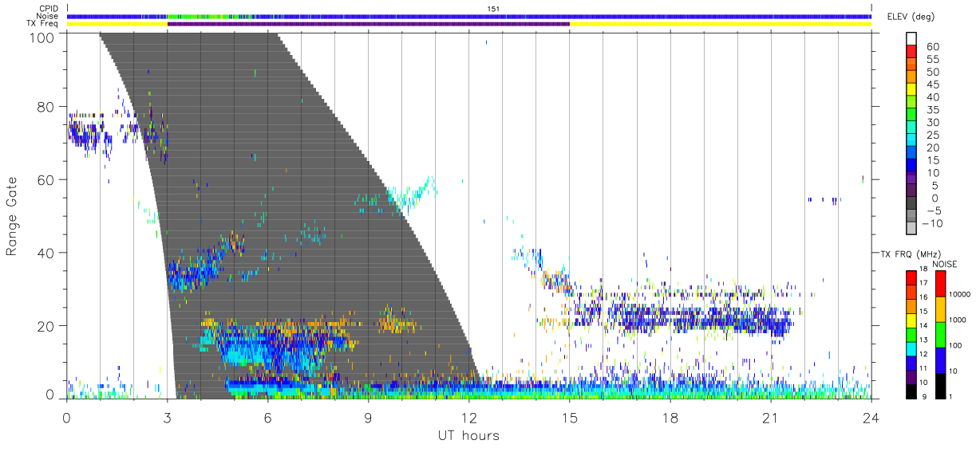Select the black bottom segment of NOISE legend
The image size is (980, 452).
point(942,384)
